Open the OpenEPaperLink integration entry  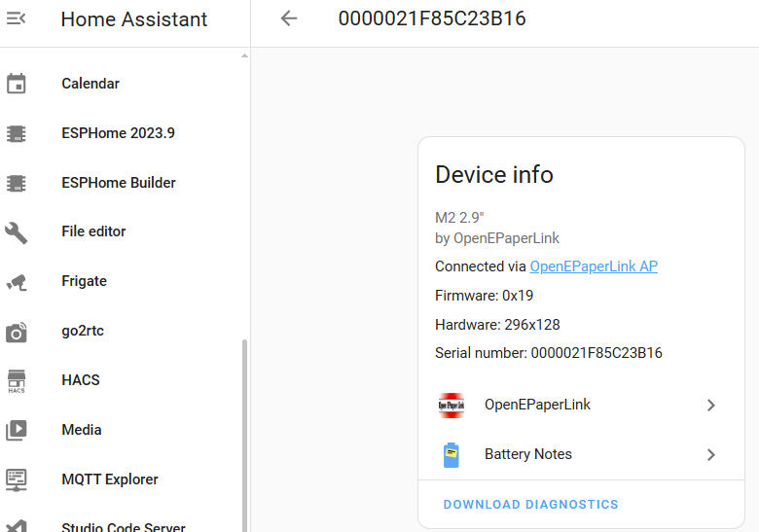tap(581, 405)
